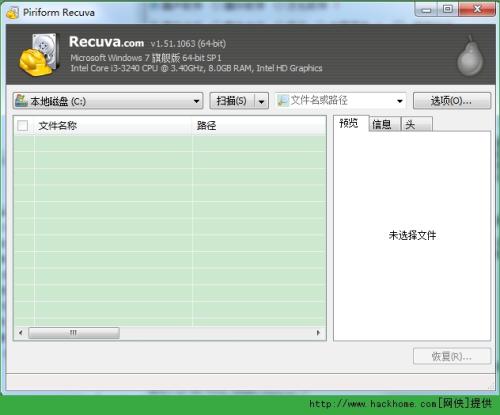This screenshot has height=415, width=500.
Task: Open the 本地磁盘 (C:) drive dropdown
Action: (108, 101)
